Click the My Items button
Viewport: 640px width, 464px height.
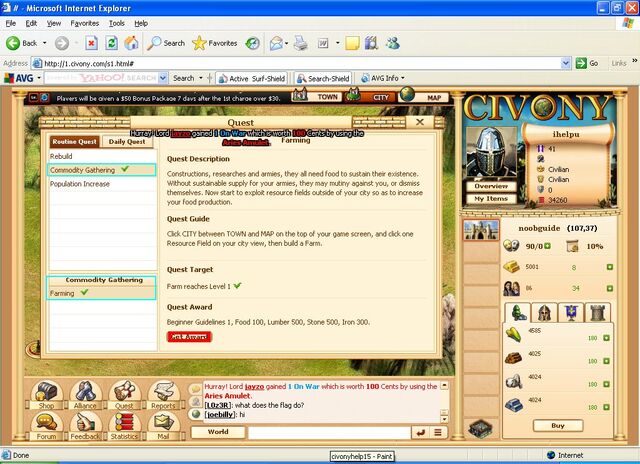pyautogui.click(x=491, y=199)
